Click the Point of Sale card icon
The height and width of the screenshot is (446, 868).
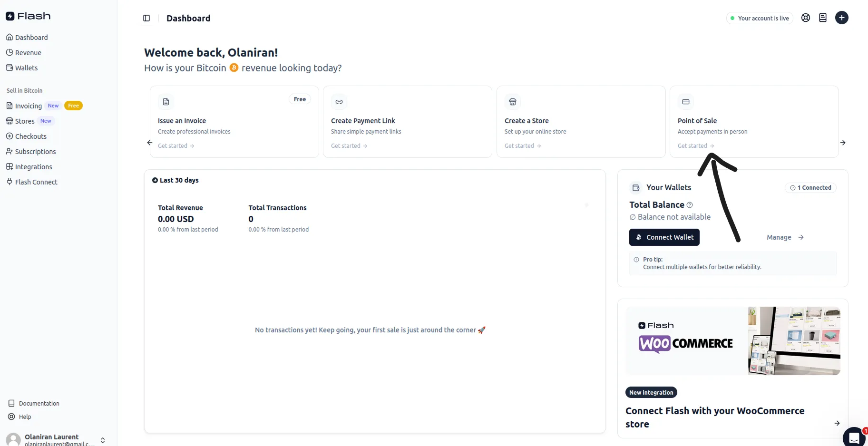(x=685, y=102)
